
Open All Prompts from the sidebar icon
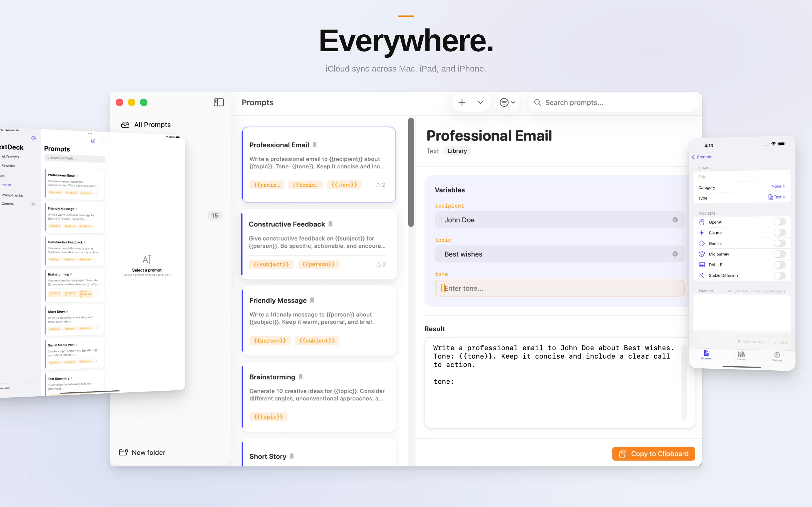tap(125, 124)
